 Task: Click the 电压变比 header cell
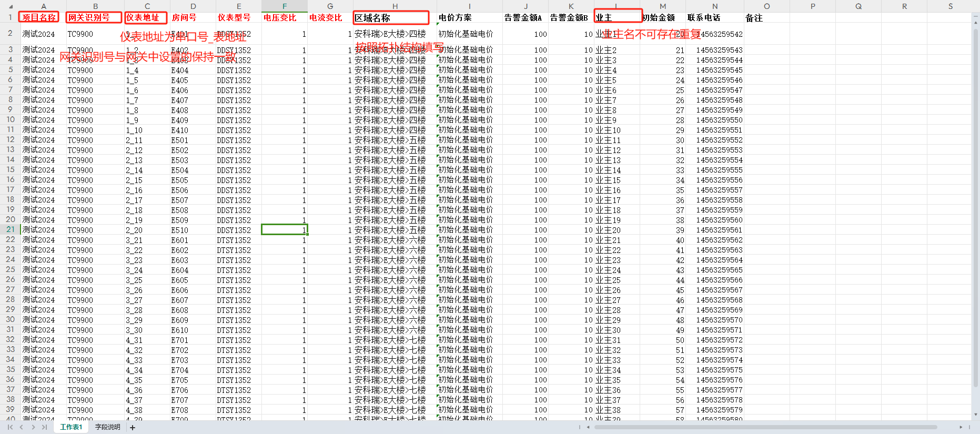pyautogui.click(x=285, y=17)
